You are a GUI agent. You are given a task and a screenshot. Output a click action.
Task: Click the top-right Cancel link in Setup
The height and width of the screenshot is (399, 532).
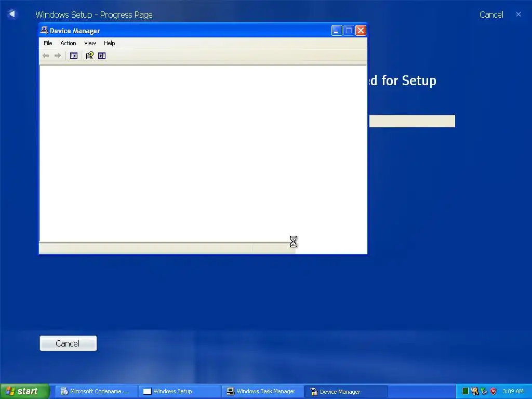pyautogui.click(x=491, y=15)
